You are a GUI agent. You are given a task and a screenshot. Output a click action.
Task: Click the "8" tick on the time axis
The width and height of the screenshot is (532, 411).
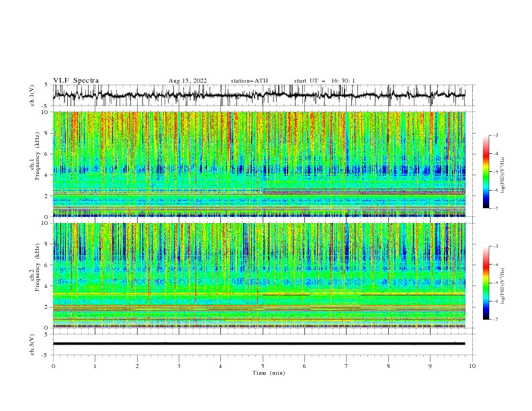coord(388,366)
